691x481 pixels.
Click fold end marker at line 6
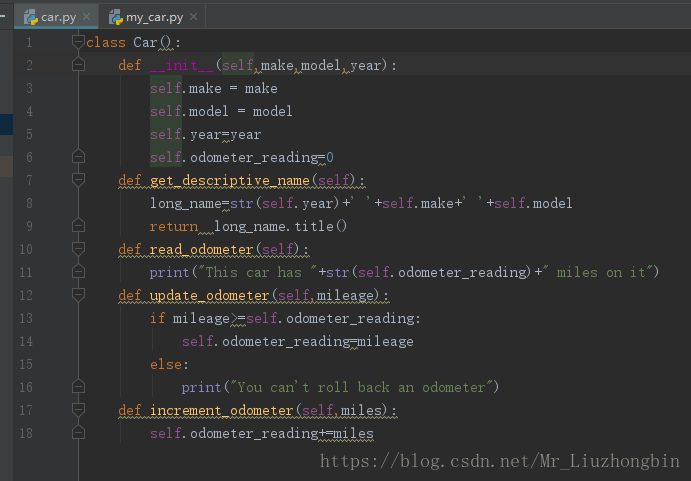78,157
